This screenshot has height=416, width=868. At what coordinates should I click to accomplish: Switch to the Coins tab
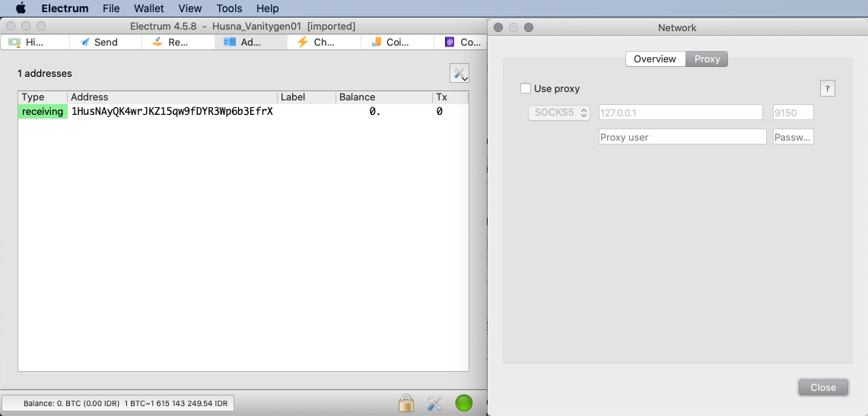pos(397,42)
